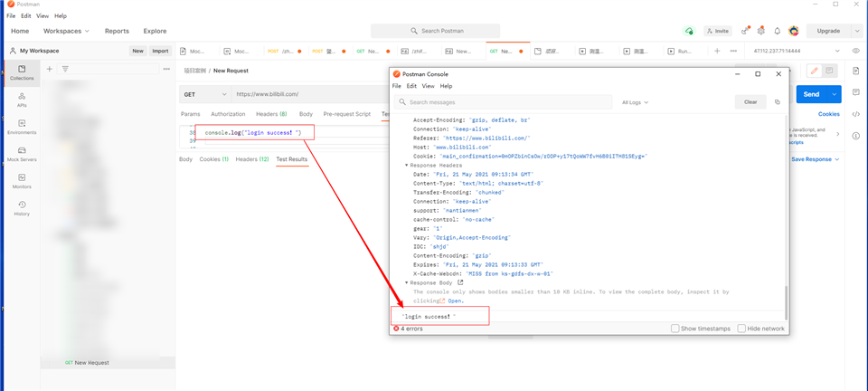Image resolution: width=868 pixels, height=391 pixels.
Task: Click the plus icon to open a new tab
Action: click(717, 51)
